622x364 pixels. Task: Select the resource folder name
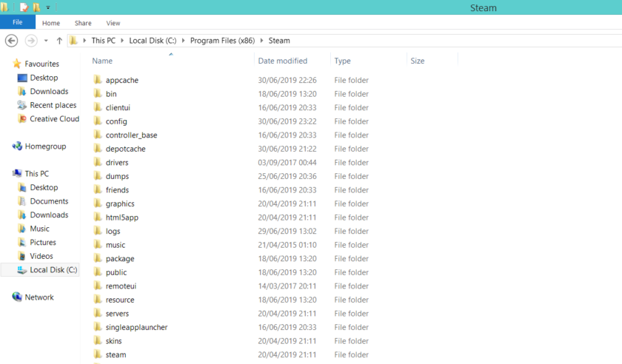coord(120,300)
